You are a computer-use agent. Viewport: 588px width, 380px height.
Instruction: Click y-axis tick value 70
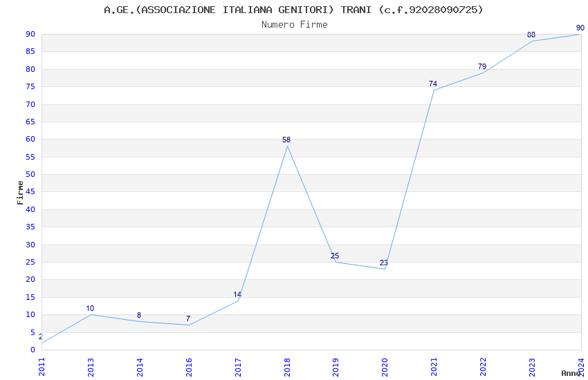[30, 104]
